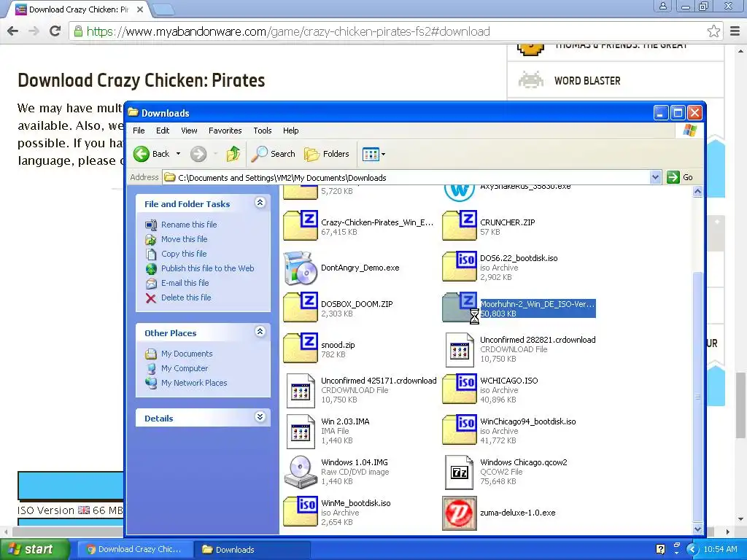Image resolution: width=747 pixels, height=560 pixels.
Task: Click Publish this file to the Web
Action: pyautogui.click(x=207, y=268)
